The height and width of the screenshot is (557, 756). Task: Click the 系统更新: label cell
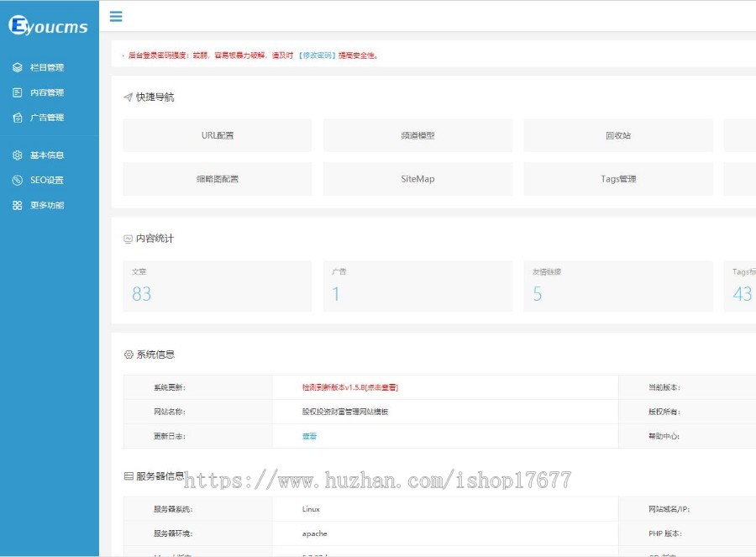[x=198, y=387]
